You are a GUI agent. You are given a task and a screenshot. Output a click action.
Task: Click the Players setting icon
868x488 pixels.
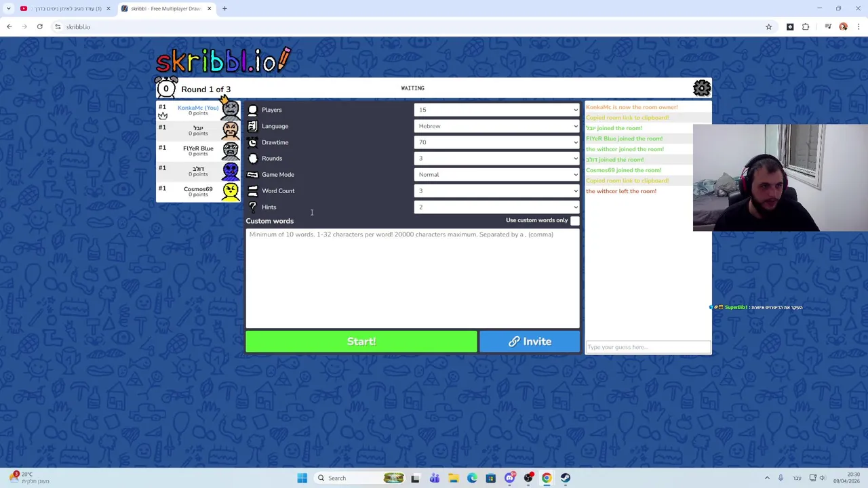[x=252, y=110]
